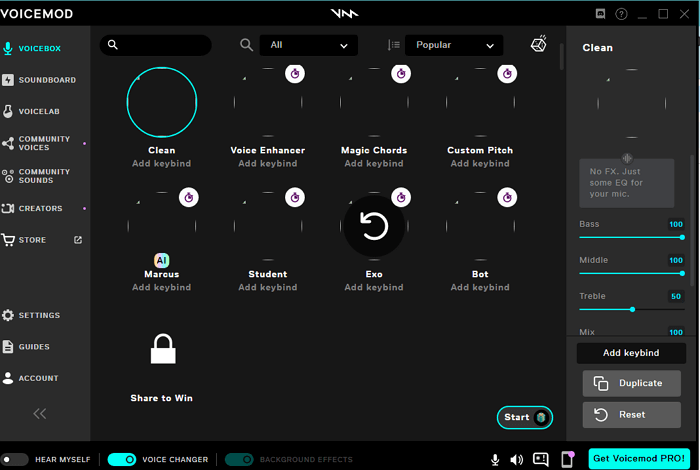
Task: Select the Clean voice circle
Action: (162, 102)
